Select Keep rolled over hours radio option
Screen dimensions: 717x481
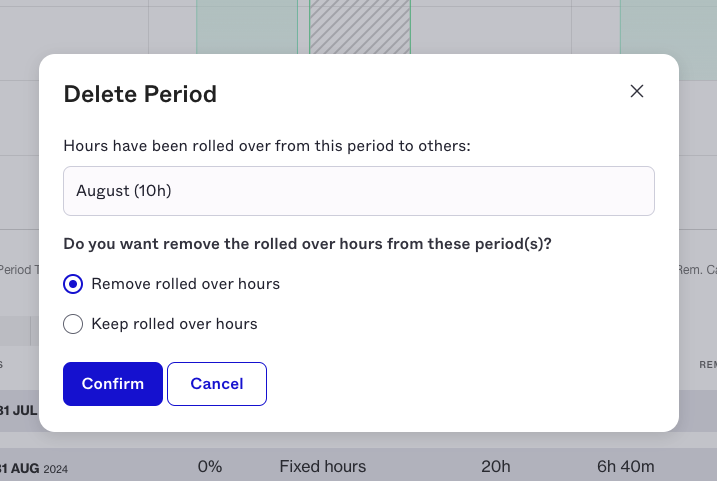coord(73,324)
